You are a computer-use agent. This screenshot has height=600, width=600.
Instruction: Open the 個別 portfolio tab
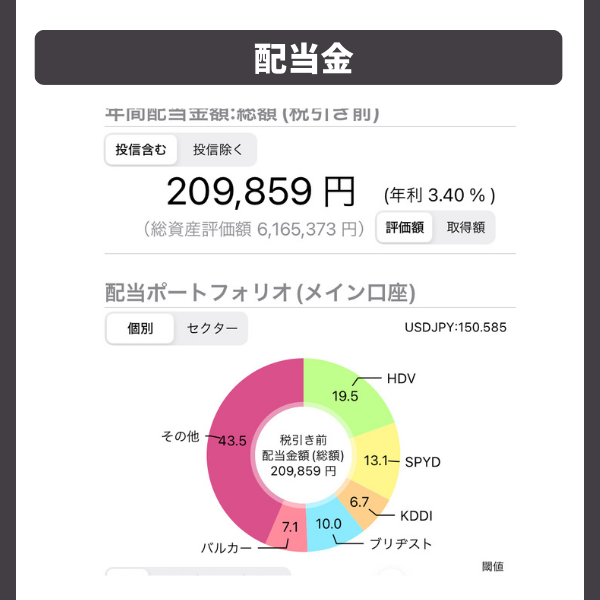[140, 328]
